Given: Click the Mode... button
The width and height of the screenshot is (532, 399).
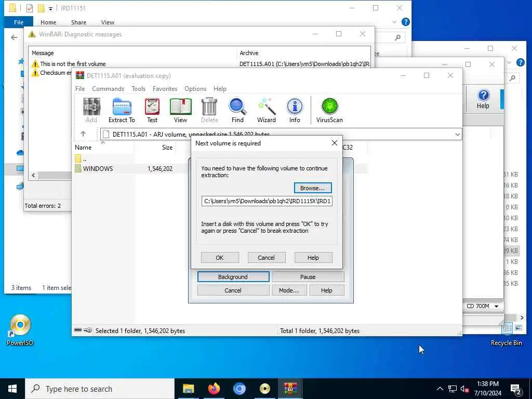Looking at the screenshot, I should [289, 290].
